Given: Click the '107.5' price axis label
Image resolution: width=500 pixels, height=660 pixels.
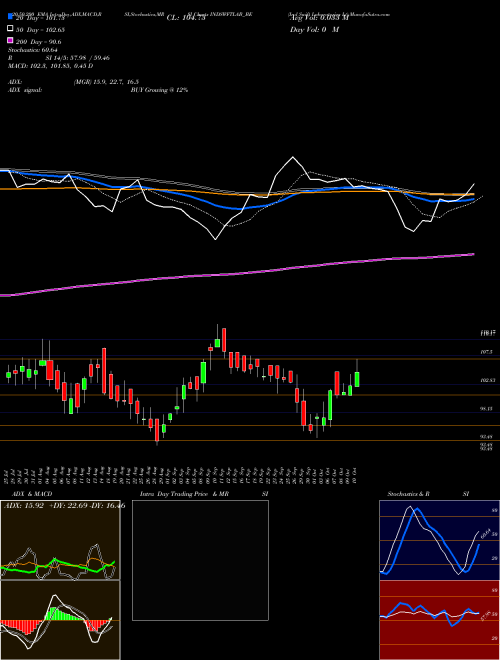Looking at the screenshot, I should [487, 352].
